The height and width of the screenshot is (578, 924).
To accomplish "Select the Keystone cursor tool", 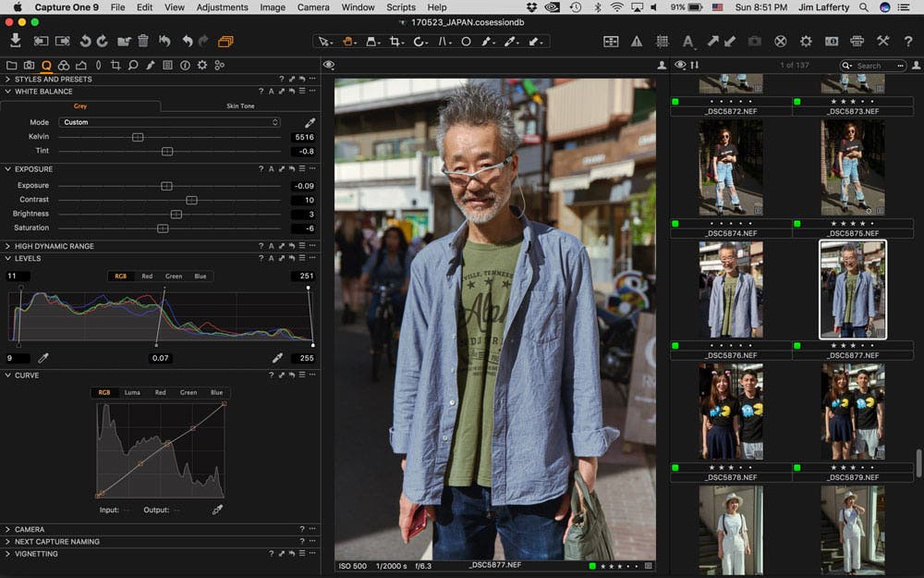I will 444,42.
